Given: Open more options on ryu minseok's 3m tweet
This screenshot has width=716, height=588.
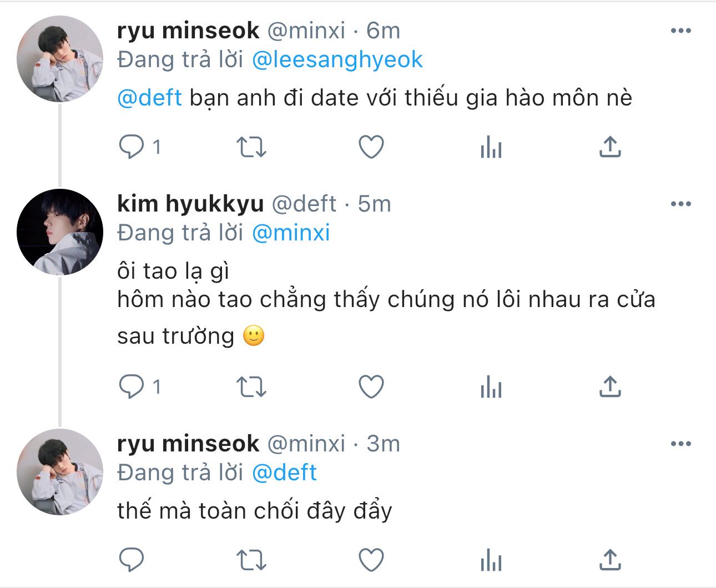Looking at the screenshot, I should tap(680, 444).
